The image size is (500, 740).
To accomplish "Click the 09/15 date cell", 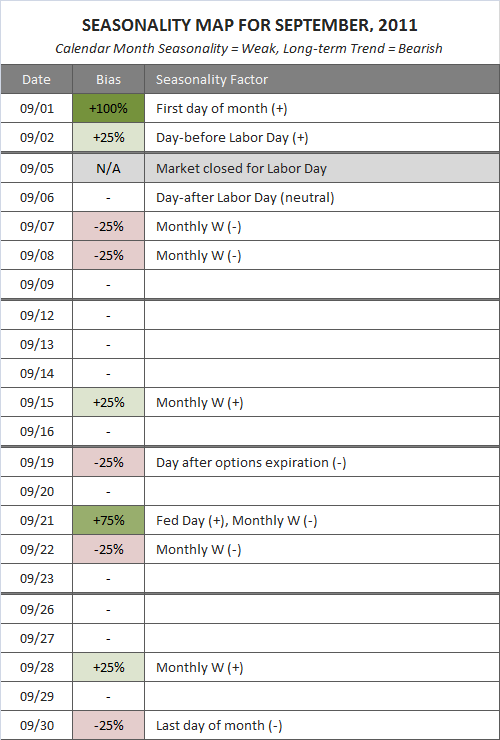I will pos(36,403).
